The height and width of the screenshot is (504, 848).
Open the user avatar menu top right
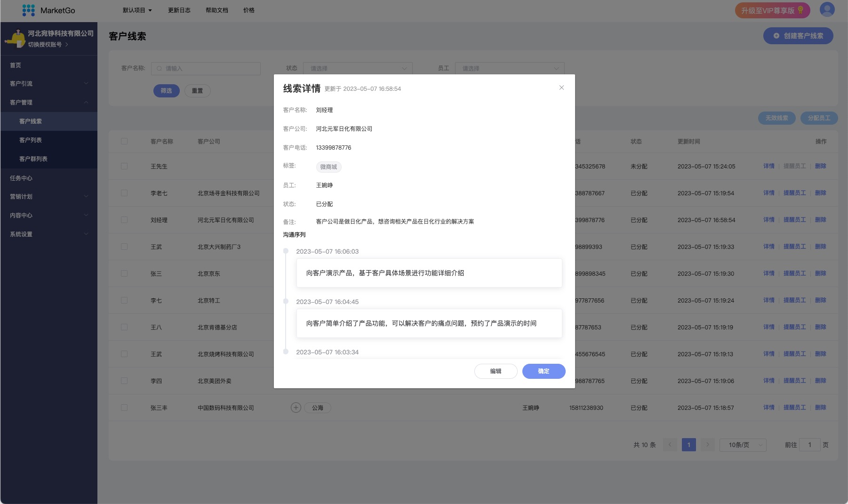click(826, 9)
